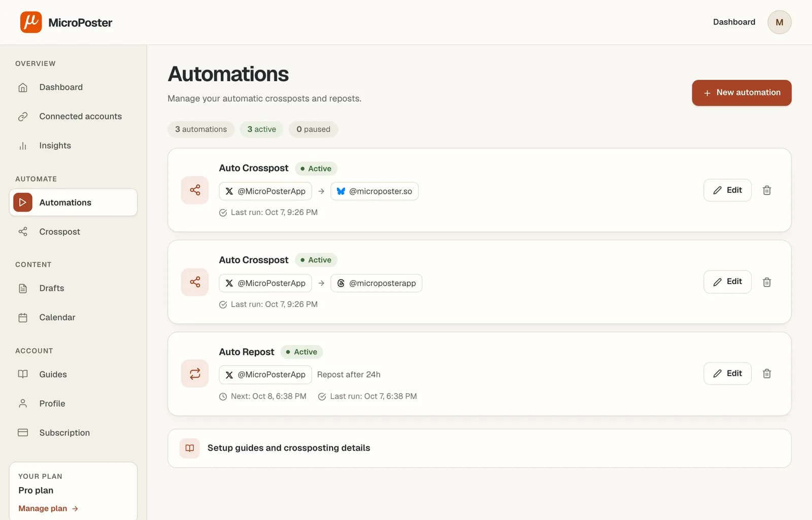Click the @microposterapp Threads account chip
Viewport: 812px width, 520px height.
point(376,283)
